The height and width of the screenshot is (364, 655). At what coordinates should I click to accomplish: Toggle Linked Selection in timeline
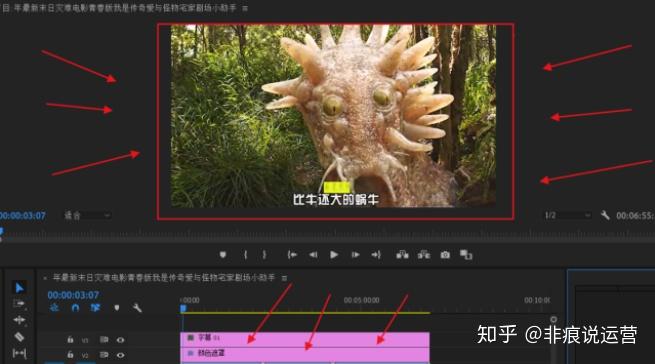tap(95, 308)
